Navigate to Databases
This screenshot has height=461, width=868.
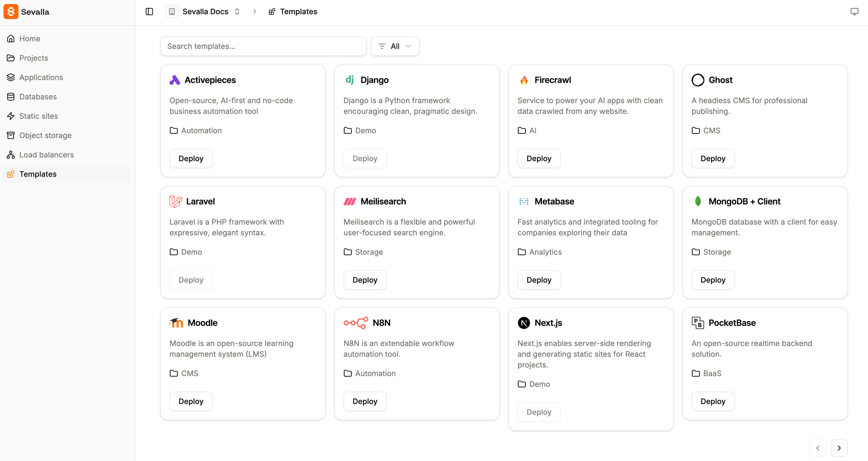click(66, 97)
